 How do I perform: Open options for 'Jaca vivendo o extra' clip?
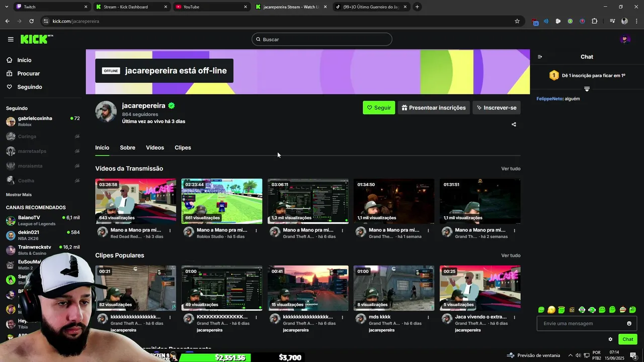point(514,317)
